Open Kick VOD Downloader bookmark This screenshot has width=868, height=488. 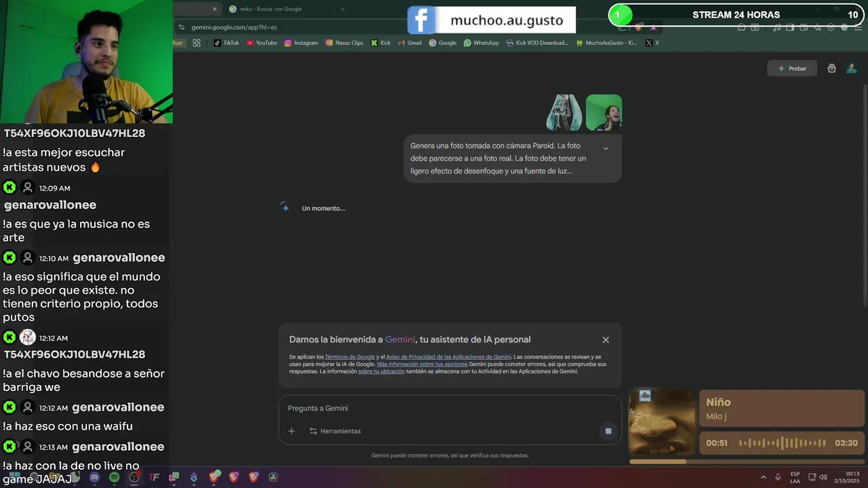[x=537, y=43]
